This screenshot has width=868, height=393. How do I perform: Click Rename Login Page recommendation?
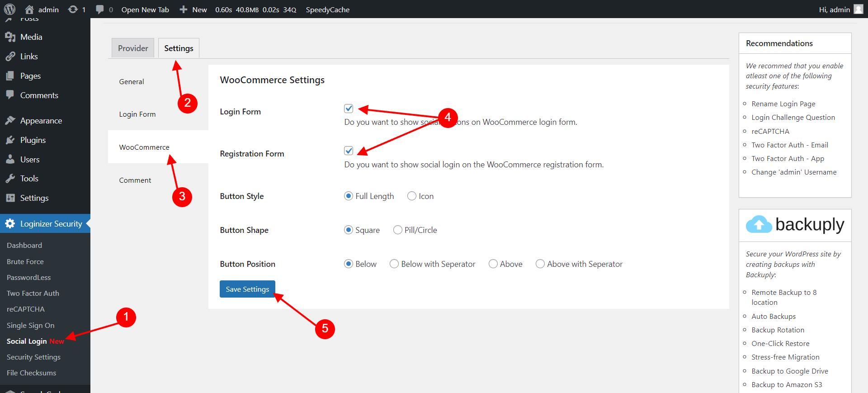[x=783, y=104]
